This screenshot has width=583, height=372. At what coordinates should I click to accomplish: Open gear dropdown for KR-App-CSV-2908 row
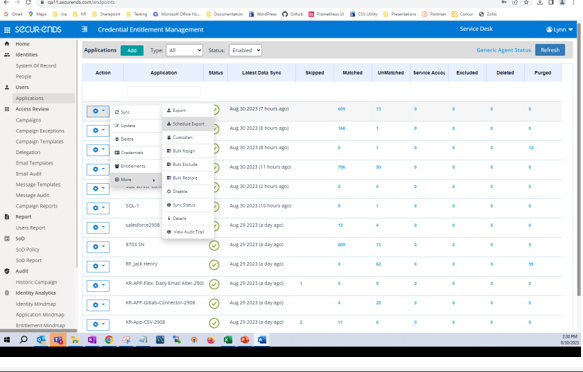pyautogui.click(x=98, y=324)
